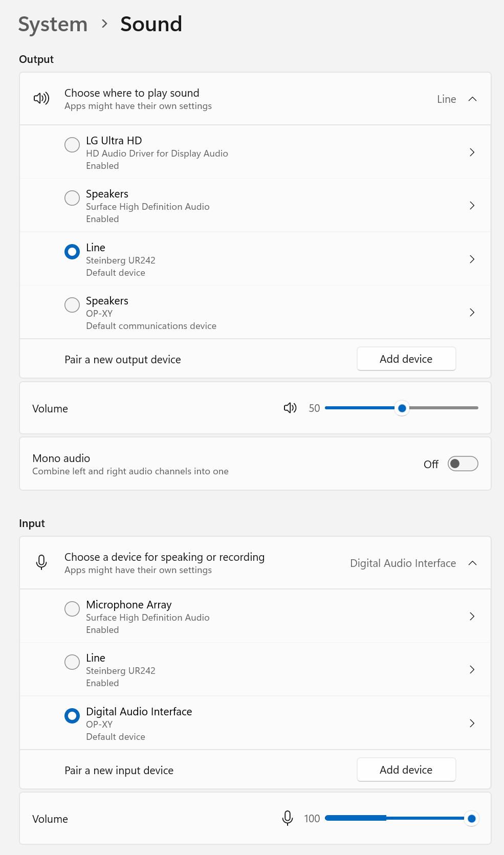Open OP-XY Speakers properties arrow

coord(472,313)
